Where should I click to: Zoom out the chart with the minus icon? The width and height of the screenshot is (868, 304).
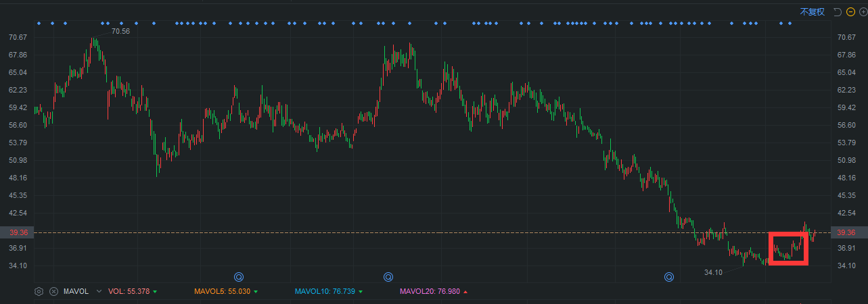click(850, 11)
